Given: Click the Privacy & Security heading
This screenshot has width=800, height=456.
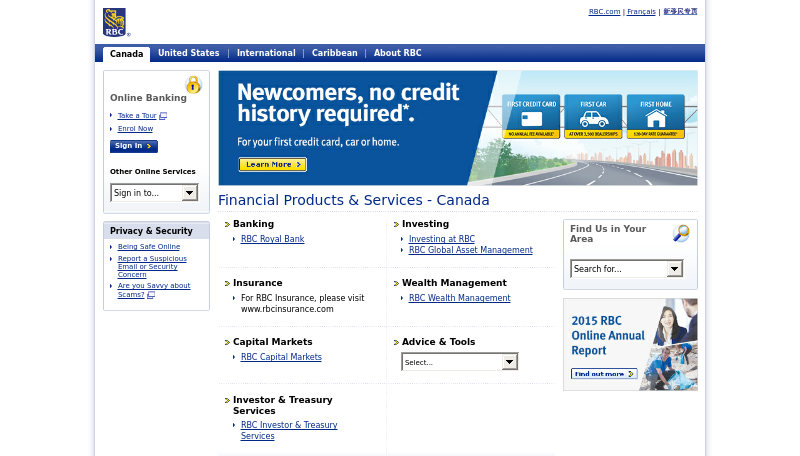Looking at the screenshot, I should click(x=151, y=231).
